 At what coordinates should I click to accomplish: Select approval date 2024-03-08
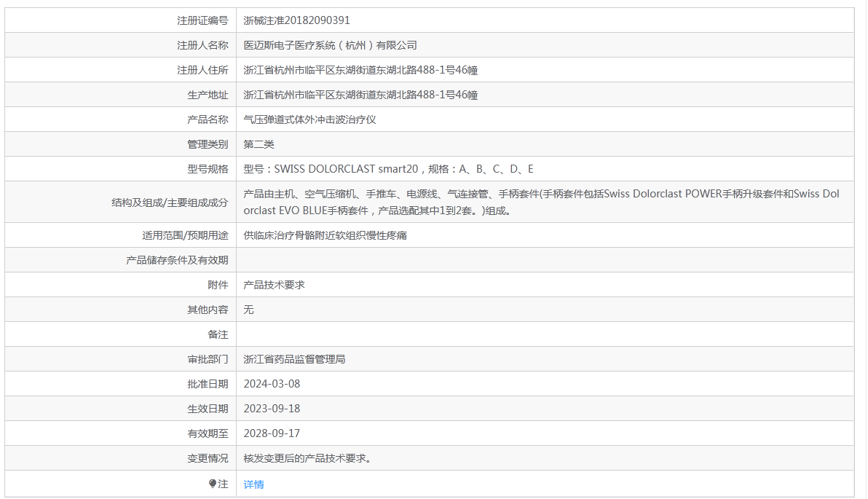tap(272, 384)
